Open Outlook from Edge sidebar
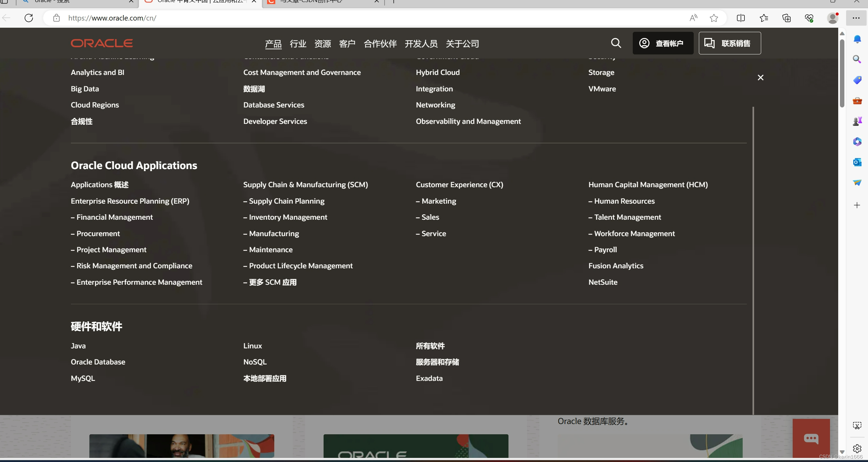Viewport: 868px width, 462px height. pyautogui.click(x=857, y=162)
